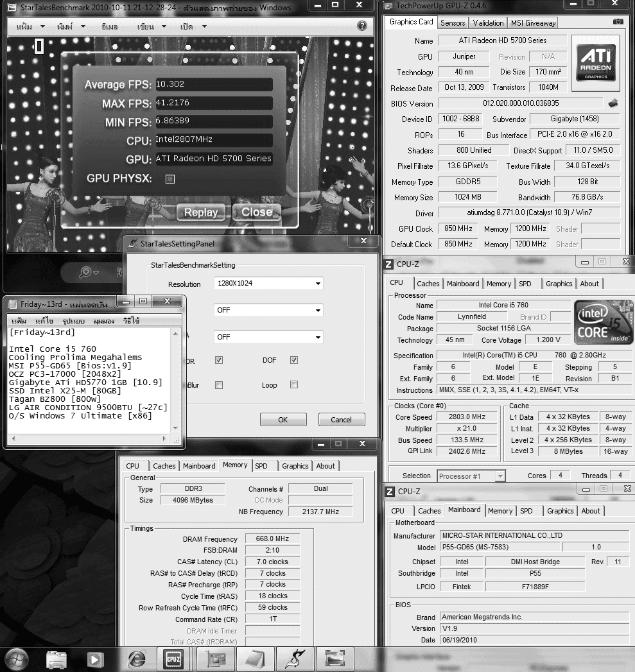Uncheck the DOF checkbox
The height and width of the screenshot is (672, 635).
pyautogui.click(x=293, y=360)
